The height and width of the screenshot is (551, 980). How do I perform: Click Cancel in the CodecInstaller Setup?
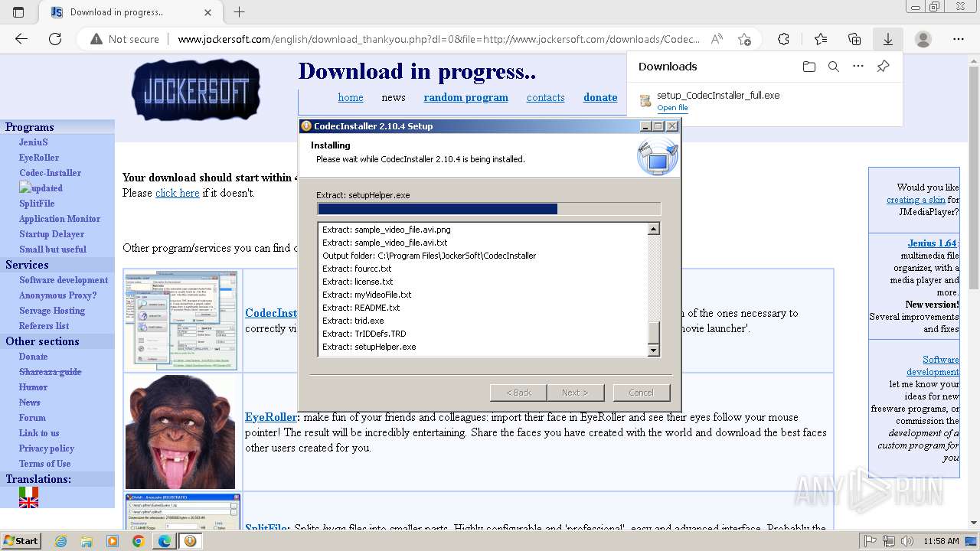click(641, 393)
